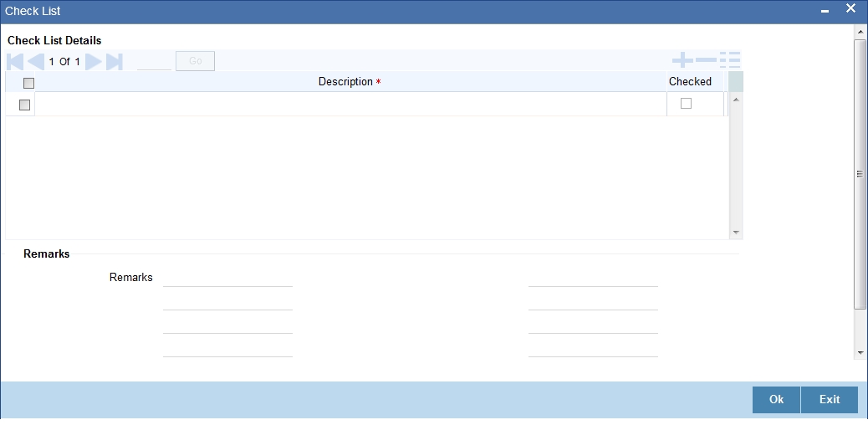Click second Remarks field in left column
This screenshot has width=868, height=425.
pos(227,301)
